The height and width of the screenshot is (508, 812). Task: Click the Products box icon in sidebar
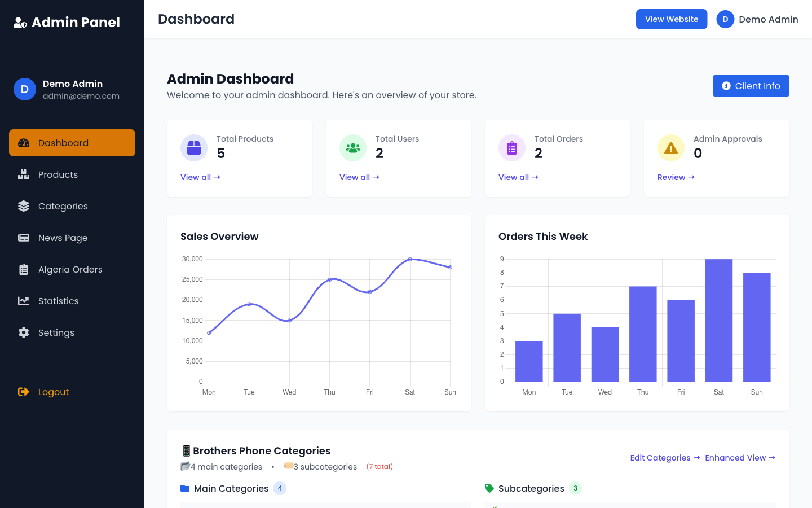[x=24, y=174]
